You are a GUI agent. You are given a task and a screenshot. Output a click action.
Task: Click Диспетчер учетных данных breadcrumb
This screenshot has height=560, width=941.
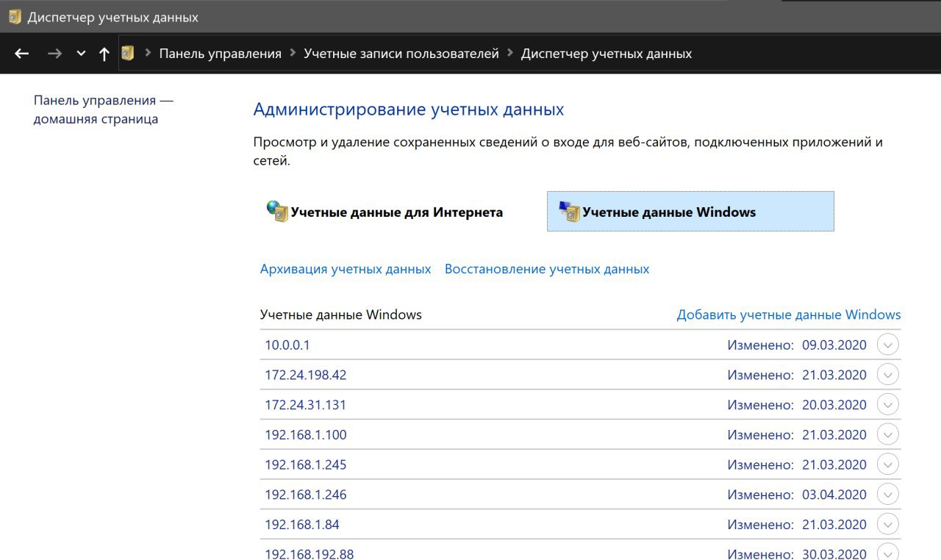pos(607,54)
